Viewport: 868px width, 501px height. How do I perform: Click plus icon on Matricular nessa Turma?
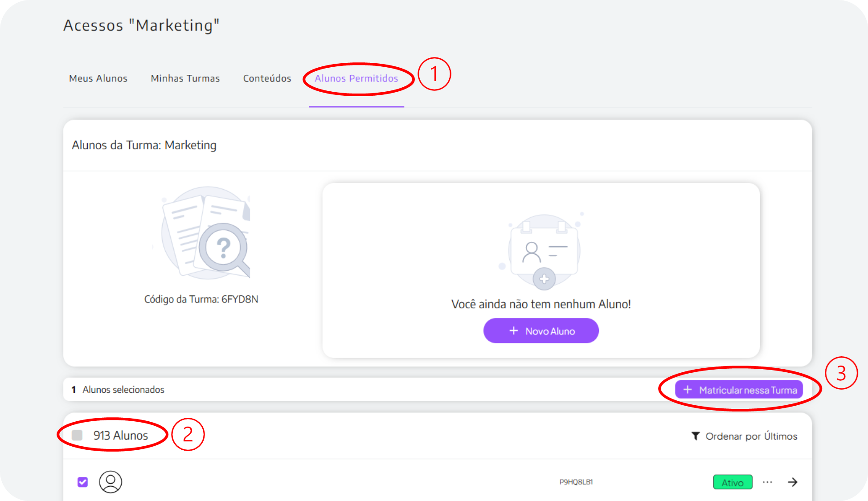coord(688,390)
